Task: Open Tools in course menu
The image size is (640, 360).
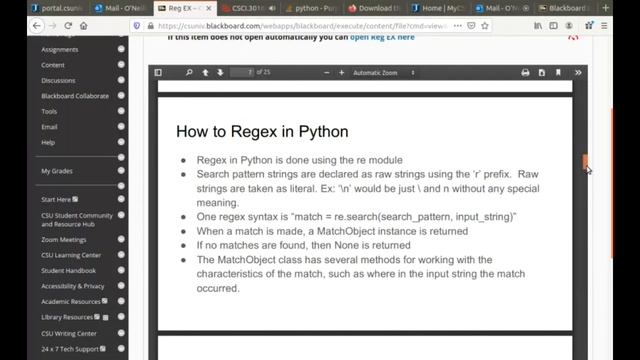Action: tap(49, 111)
